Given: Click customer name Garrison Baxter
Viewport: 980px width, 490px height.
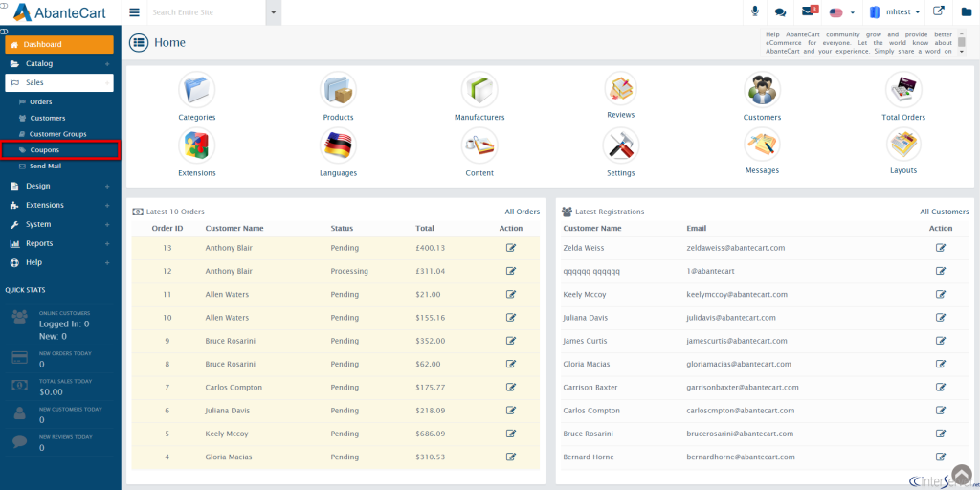Looking at the screenshot, I should 590,388.
